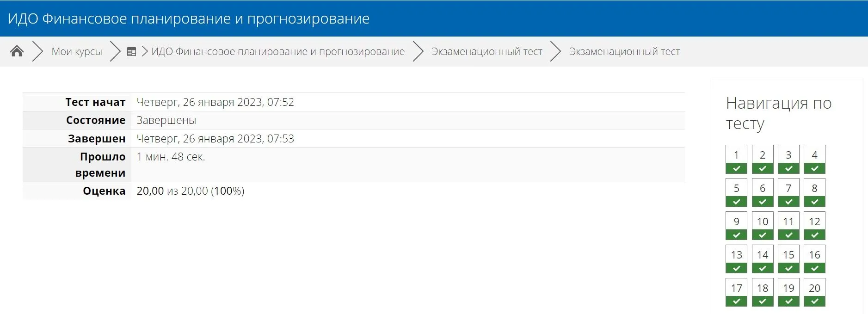The image size is (868, 314).
Task: Click the course page icon in breadcrumb
Action: (x=131, y=52)
